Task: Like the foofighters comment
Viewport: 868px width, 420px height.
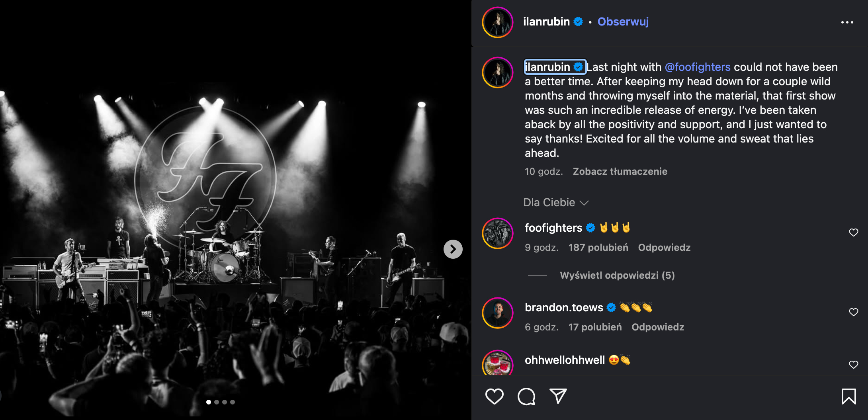Action: tap(853, 232)
